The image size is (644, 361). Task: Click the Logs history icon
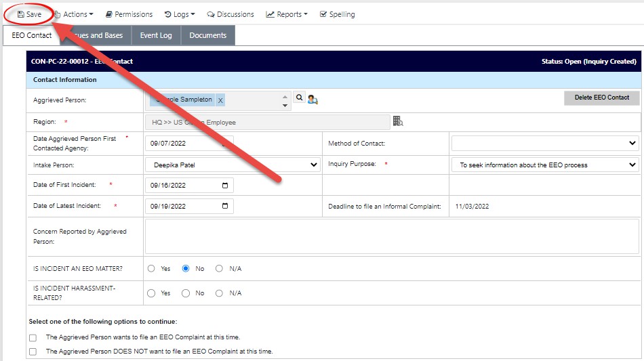point(167,14)
